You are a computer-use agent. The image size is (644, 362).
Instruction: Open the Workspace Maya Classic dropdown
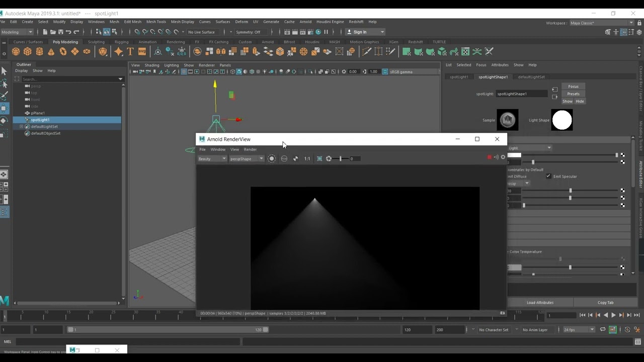click(x=602, y=23)
